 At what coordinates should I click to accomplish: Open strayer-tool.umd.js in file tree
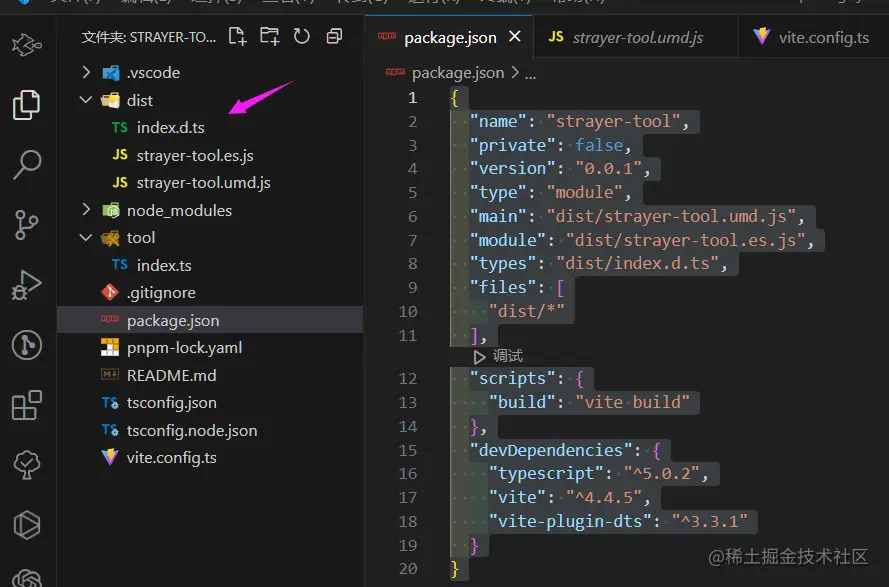210,183
